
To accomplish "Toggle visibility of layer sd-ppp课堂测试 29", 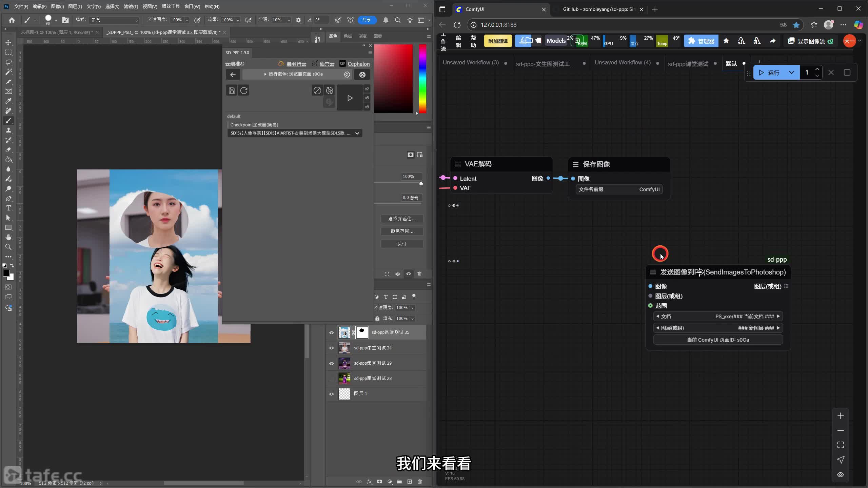I will click(x=332, y=363).
